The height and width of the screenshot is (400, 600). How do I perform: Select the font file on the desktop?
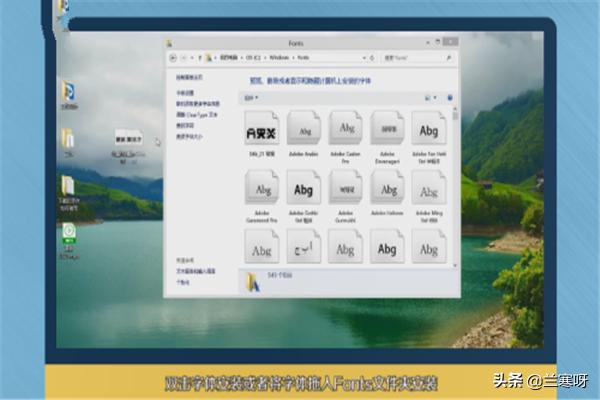tap(128, 140)
